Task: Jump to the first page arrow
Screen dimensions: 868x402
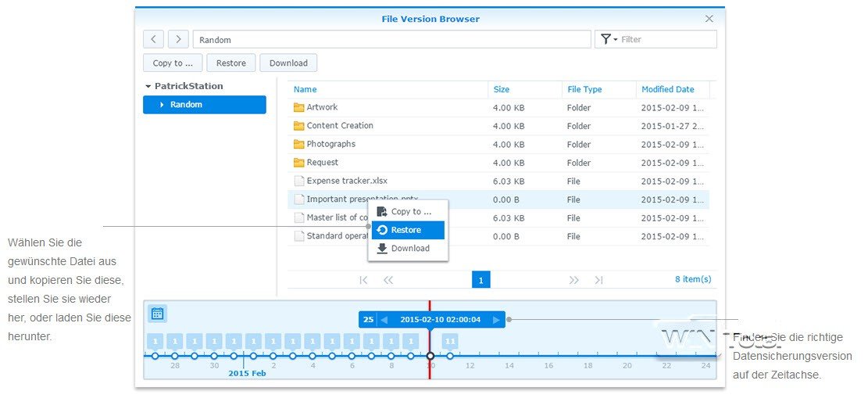Action: click(x=363, y=280)
